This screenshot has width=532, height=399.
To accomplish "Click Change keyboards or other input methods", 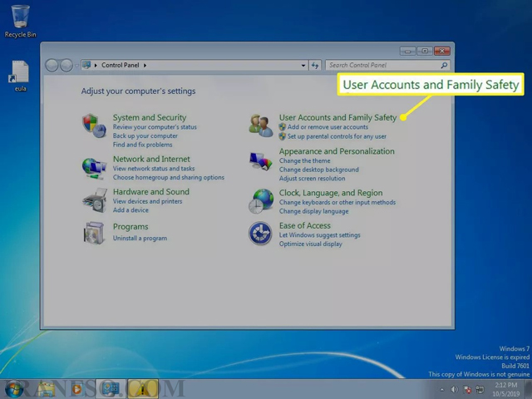I will click(x=337, y=202).
